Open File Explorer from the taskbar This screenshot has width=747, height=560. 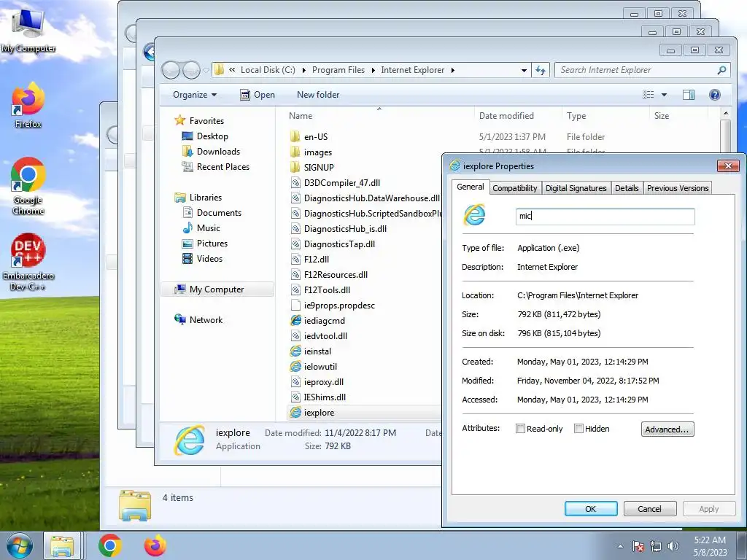pyautogui.click(x=63, y=545)
